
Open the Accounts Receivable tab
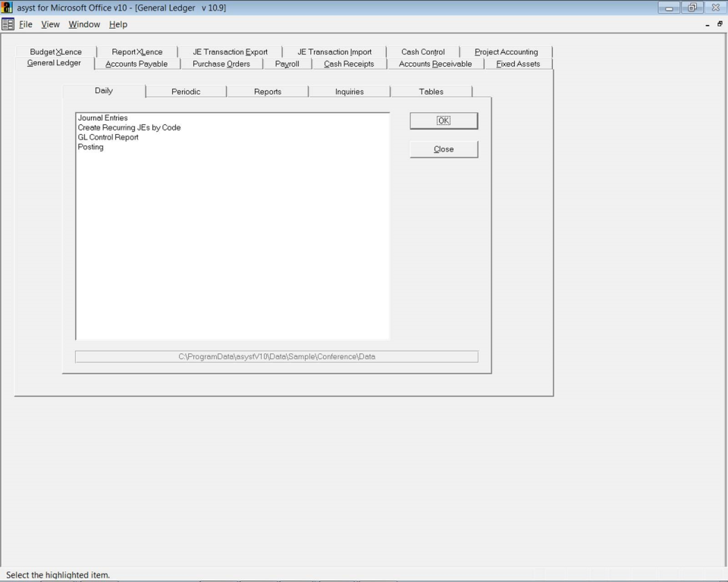(435, 64)
